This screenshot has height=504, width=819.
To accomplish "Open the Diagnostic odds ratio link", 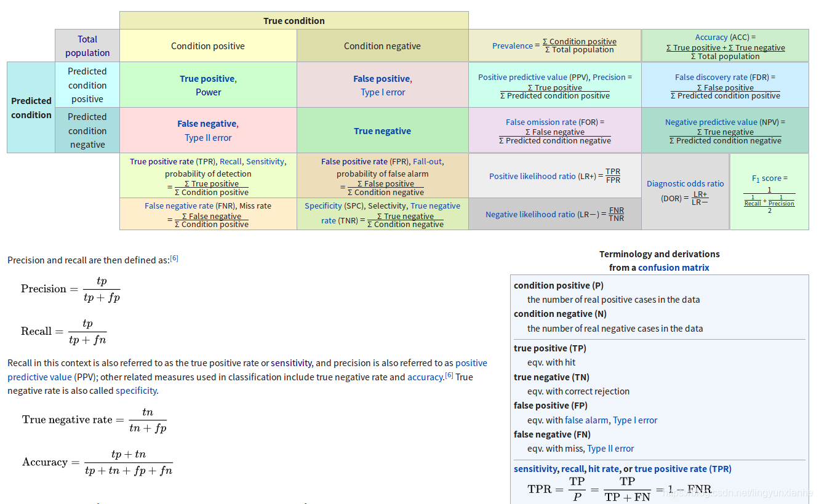I will click(685, 184).
